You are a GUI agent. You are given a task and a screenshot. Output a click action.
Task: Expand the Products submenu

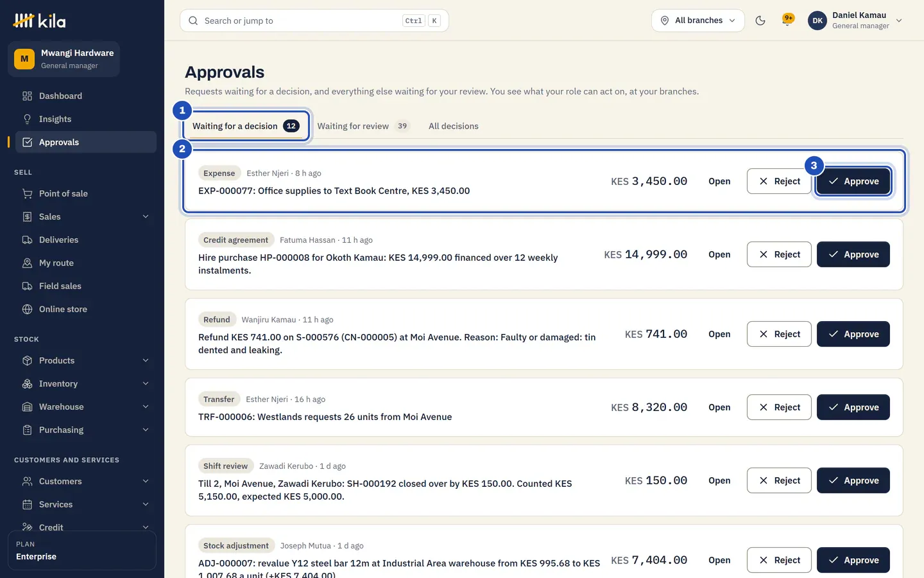click(146, 360)
